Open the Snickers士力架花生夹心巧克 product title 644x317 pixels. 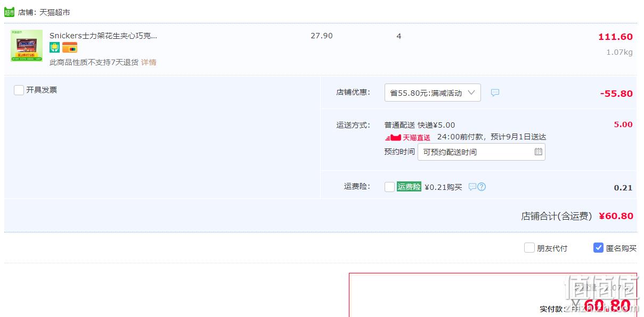103,36
